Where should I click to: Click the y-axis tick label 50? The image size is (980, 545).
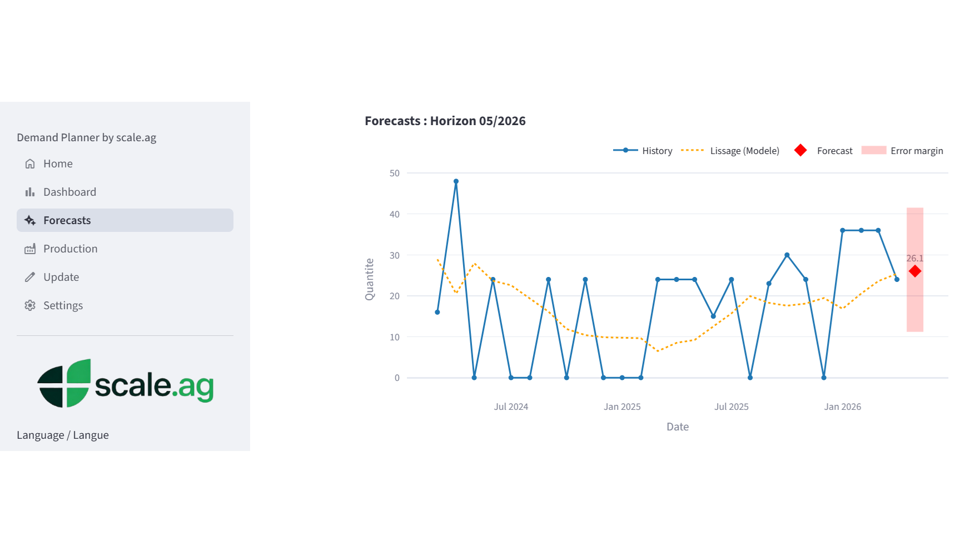[x=395, y=173]
